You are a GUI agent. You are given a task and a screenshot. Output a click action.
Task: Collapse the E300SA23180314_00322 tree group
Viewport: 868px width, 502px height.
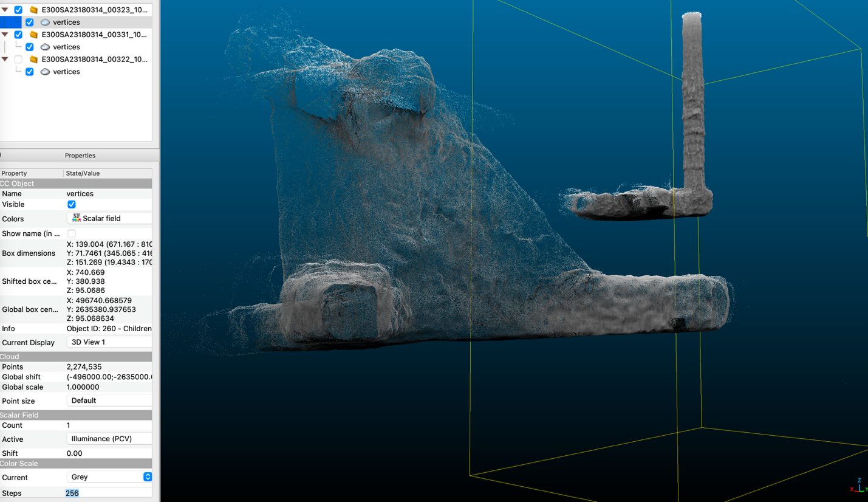5,60
